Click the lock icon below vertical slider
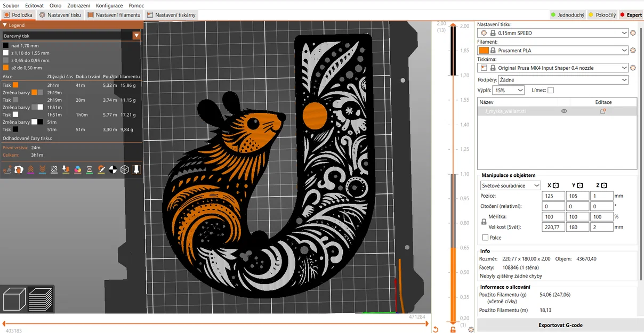 point(453,330)
